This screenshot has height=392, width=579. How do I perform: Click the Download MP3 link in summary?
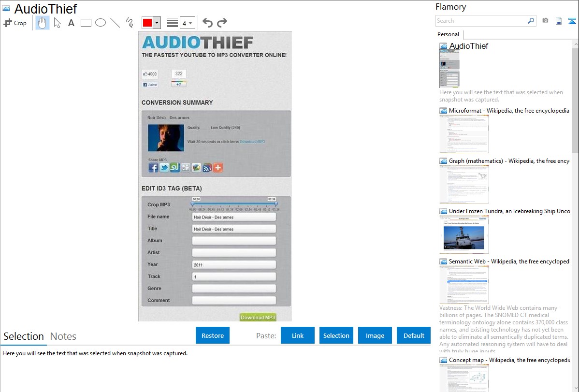click(252, 142)
